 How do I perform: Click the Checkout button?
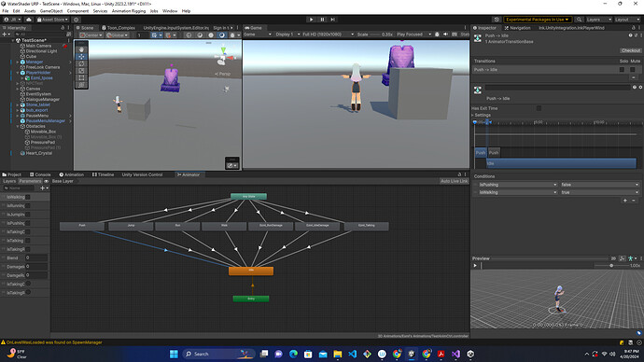[630, 50]
